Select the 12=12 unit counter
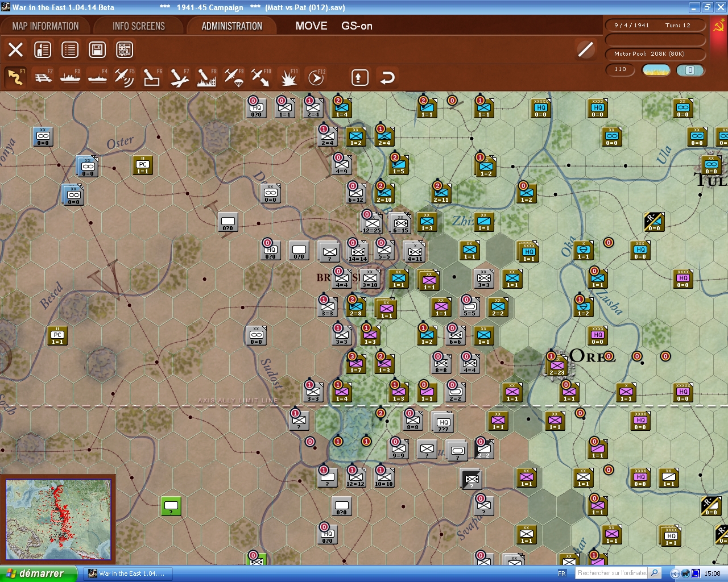This screenshot has height=582, width=728. point(355,477)
